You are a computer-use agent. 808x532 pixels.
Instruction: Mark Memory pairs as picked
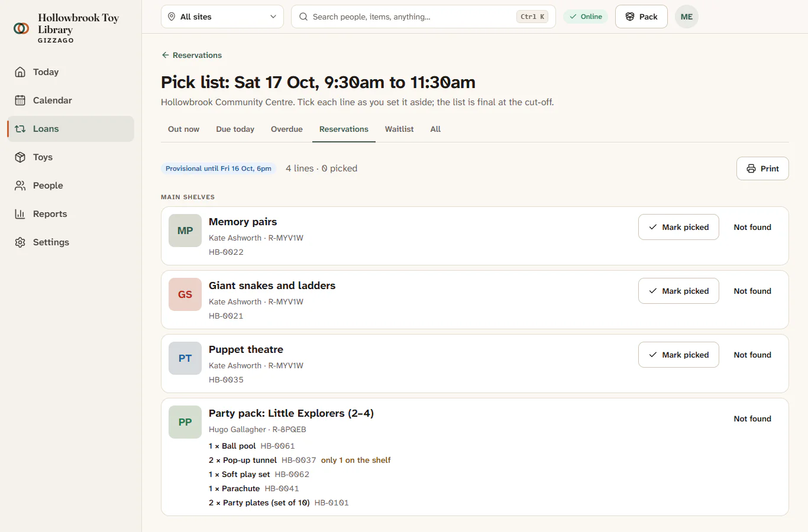pos(678,227)
